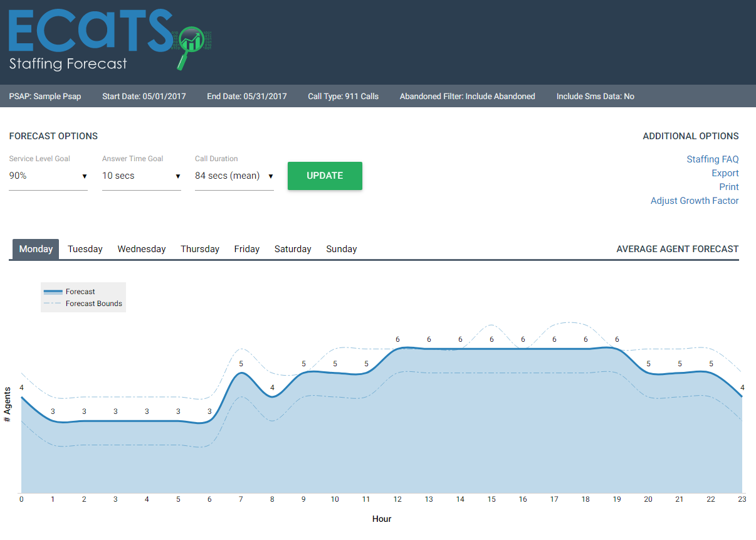Open the Print option
Image resolution: width=756 pixels, height=540 pixels.
pyautogui.click(x=728, y=187)
